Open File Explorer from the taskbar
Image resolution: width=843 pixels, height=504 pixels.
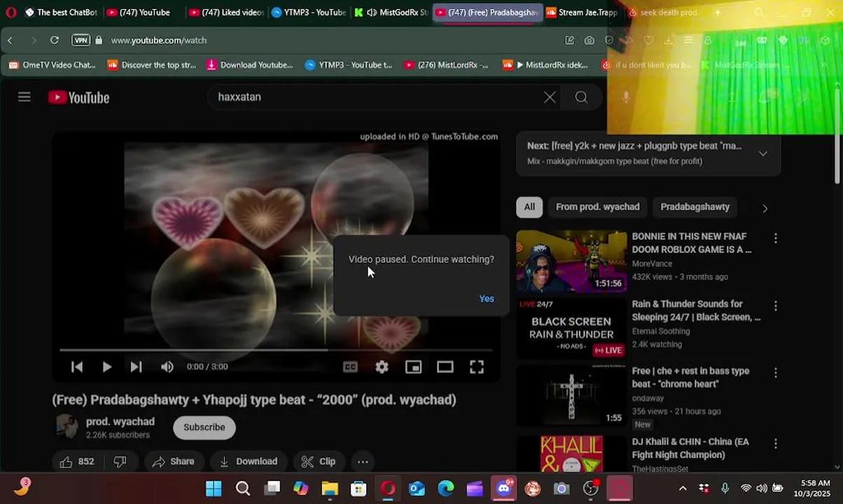click(329, 489)
